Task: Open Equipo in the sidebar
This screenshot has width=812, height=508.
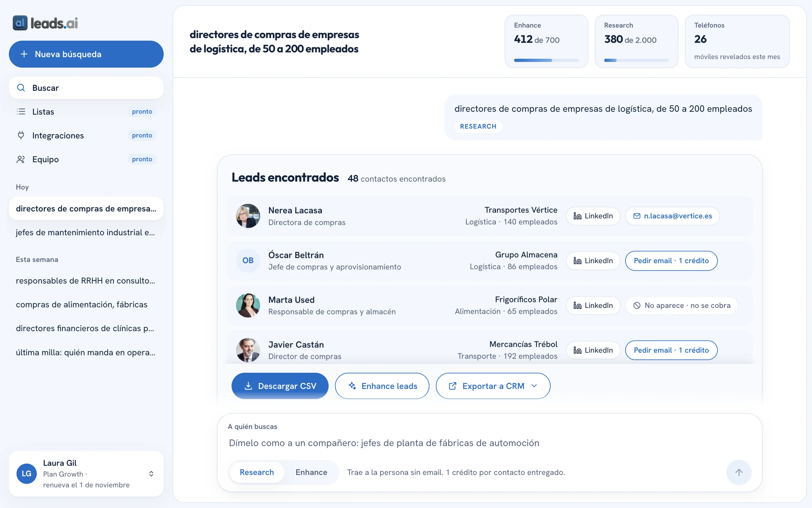Action: pyautogui.click(x=86, y=159)
